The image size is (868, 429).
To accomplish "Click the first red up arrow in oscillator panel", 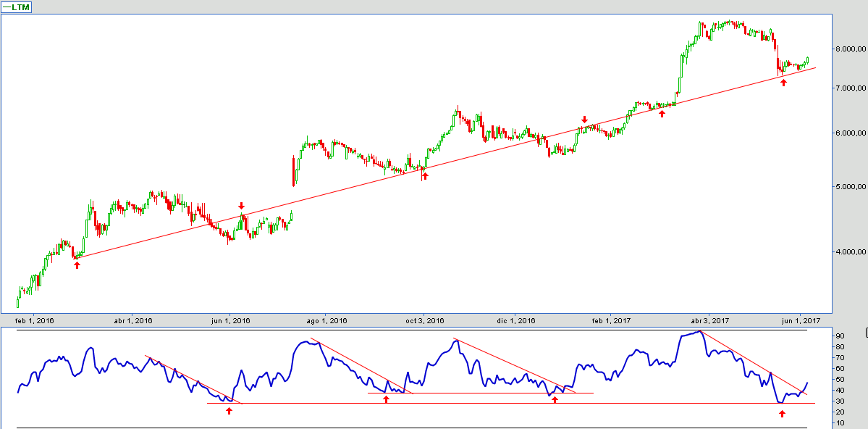I will (229, 411).
